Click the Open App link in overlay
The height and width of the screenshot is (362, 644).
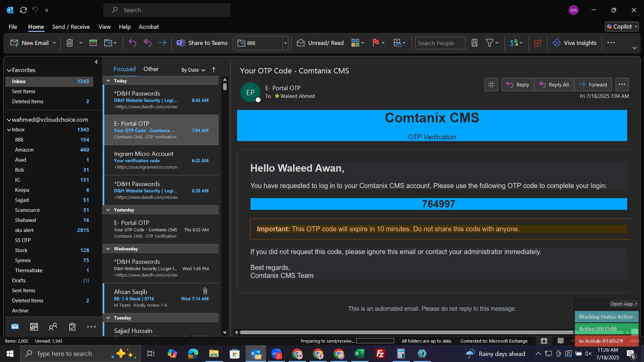tap(624, 304)
